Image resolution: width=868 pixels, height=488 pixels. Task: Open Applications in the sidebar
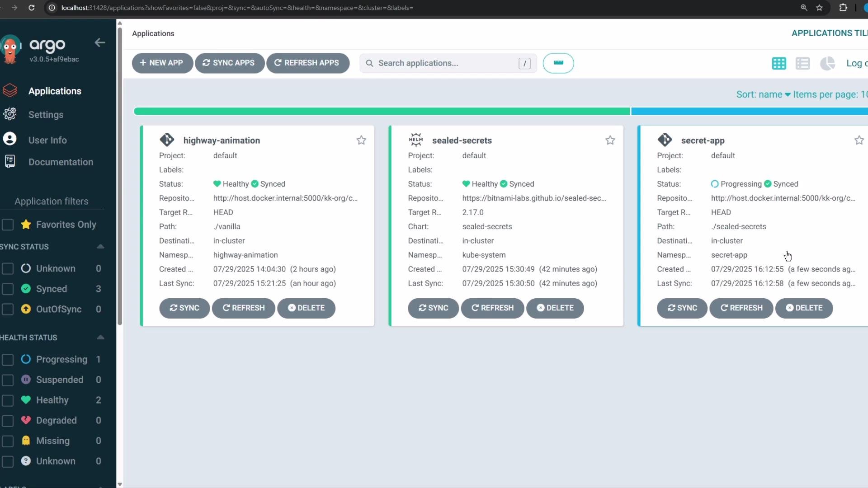[55, 91]
